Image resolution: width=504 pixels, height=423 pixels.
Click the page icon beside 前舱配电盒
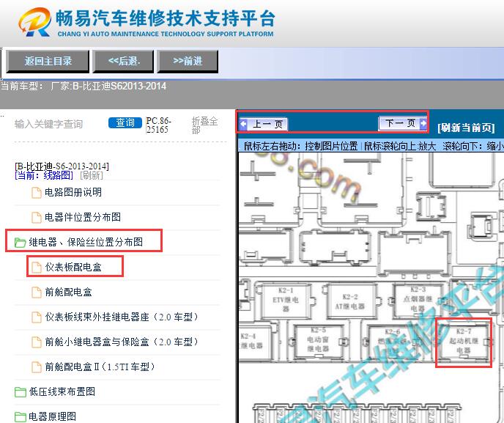coord(37,293)
